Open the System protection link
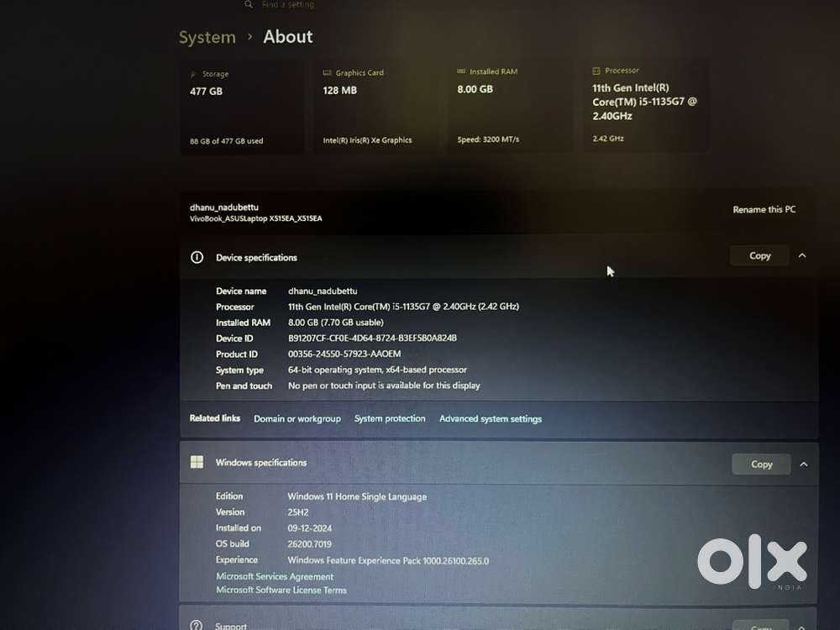Image resolution: width=840 pixels, height=630 pixels. (x=390, y=417)
